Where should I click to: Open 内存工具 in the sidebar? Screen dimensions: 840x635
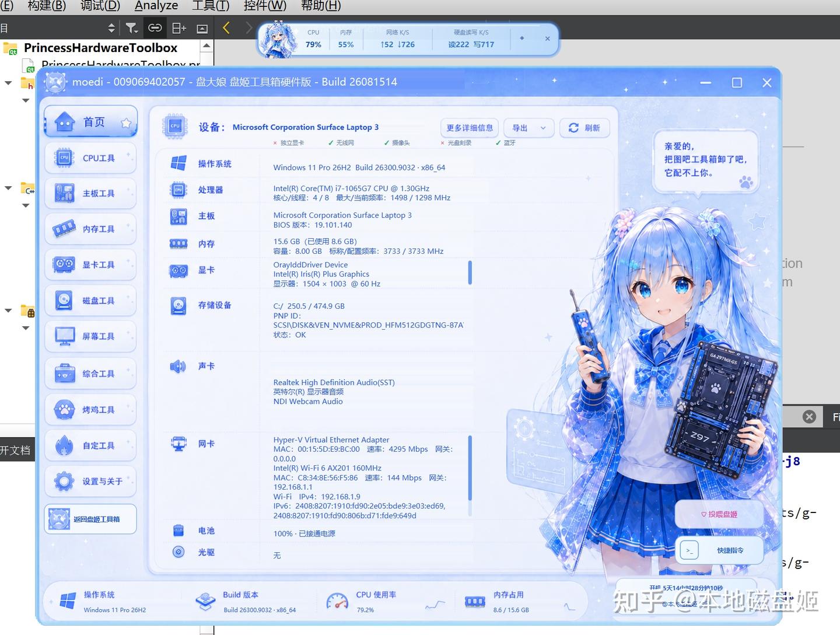pos(90,229)
